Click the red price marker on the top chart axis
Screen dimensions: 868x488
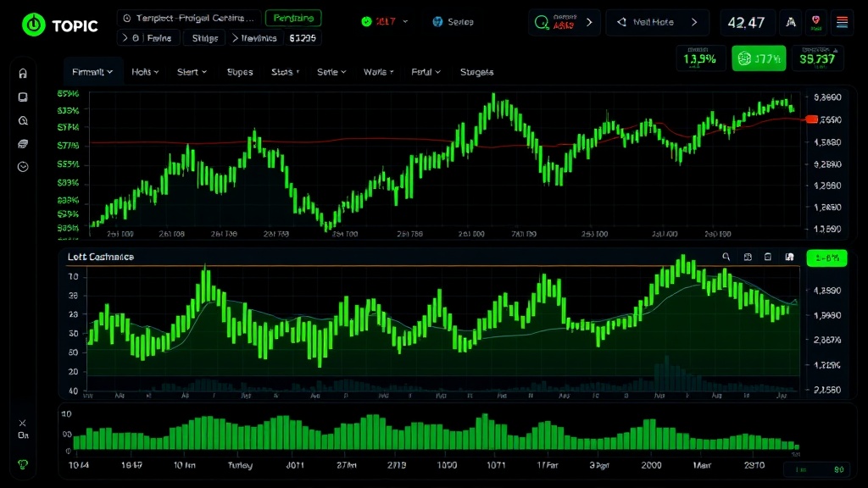click(811, 119)
